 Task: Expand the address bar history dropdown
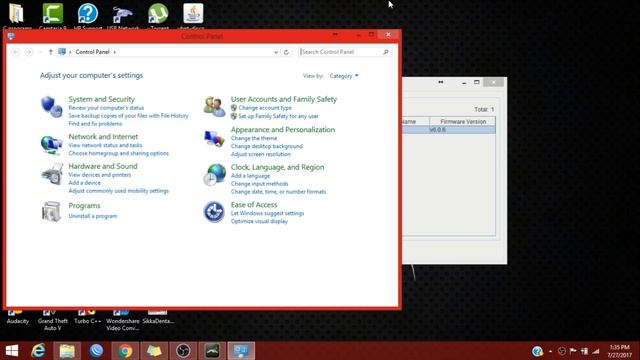276,52
